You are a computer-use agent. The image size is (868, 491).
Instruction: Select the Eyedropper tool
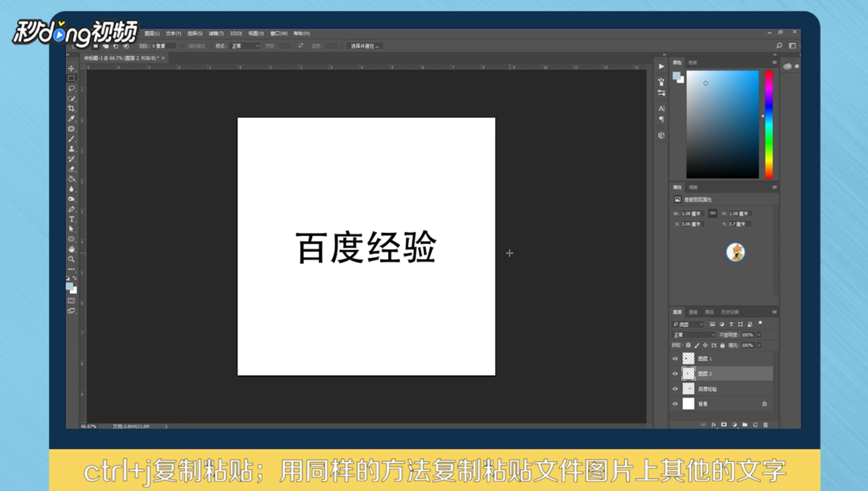pos(71,118)
